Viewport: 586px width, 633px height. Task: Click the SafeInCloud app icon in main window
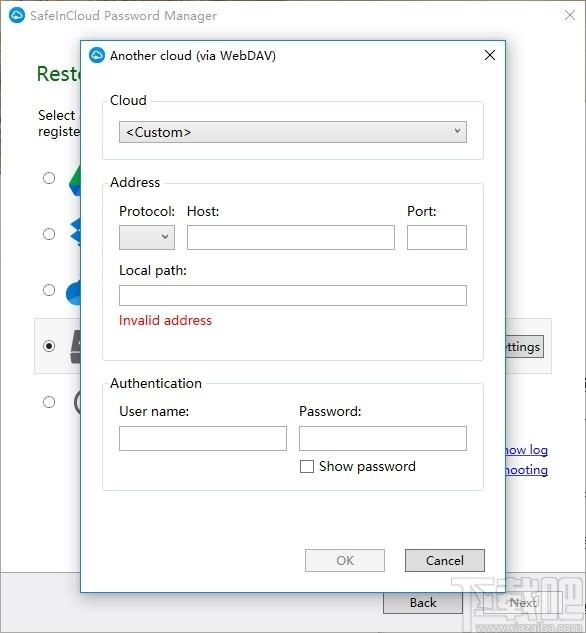tap(17, 15)
